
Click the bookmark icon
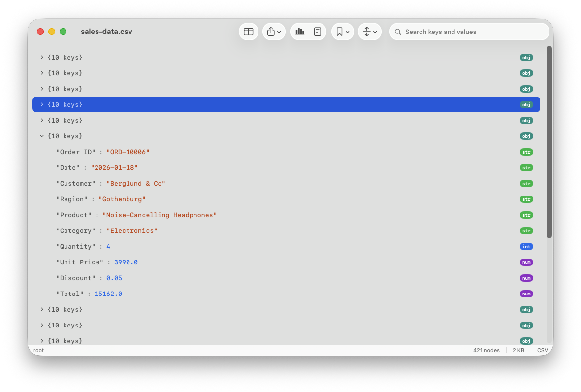click(x=340, y=31)
